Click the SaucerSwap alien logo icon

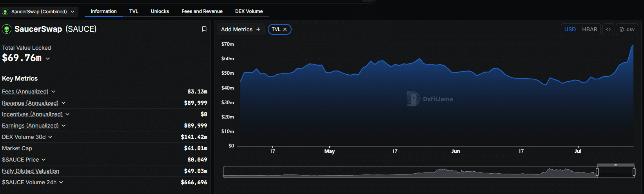pyautogui.click(x=7, y=29)
